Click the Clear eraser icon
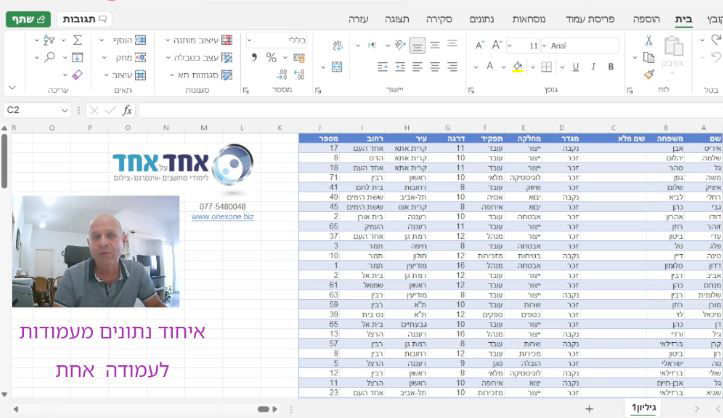Viewport: 723px width, 418px height. 77,75
